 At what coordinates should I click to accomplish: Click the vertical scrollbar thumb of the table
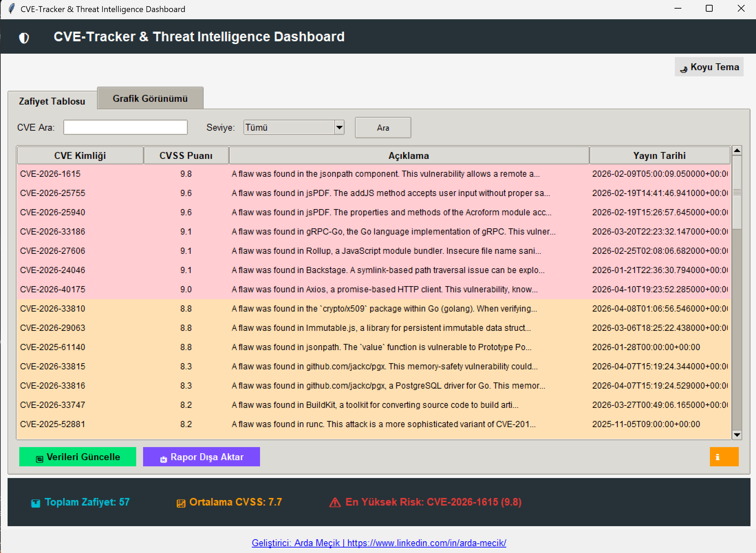[x=737, y=193]
